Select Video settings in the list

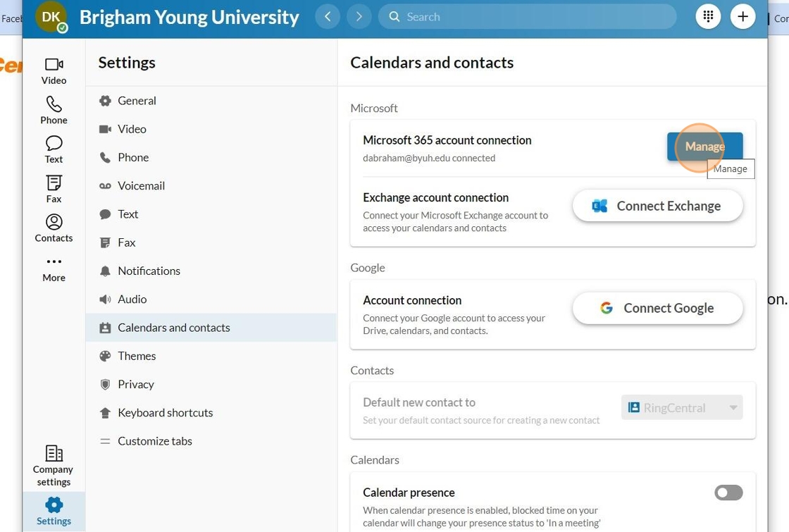(x=211, y=129)
